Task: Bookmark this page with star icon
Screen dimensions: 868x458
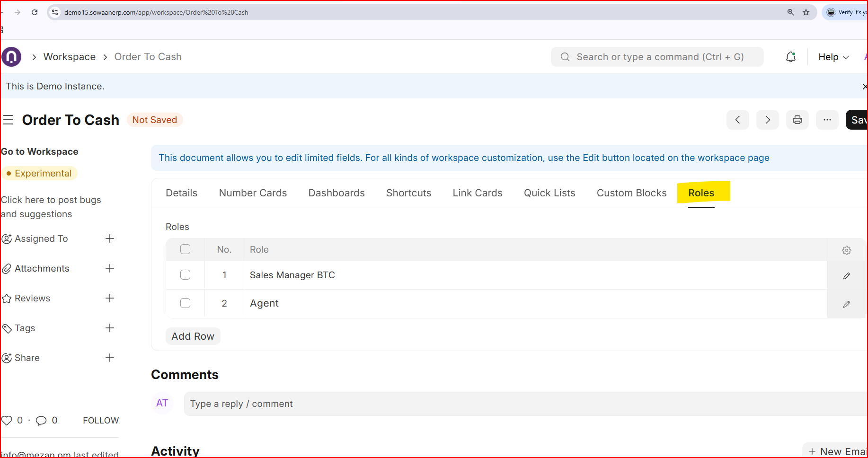Action: 806,12
